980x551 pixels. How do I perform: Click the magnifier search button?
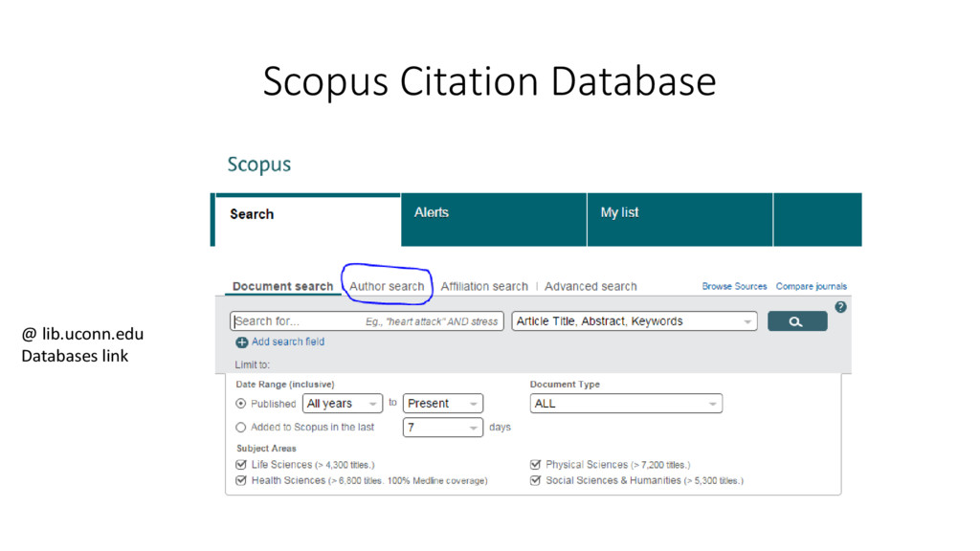point(797,321)
